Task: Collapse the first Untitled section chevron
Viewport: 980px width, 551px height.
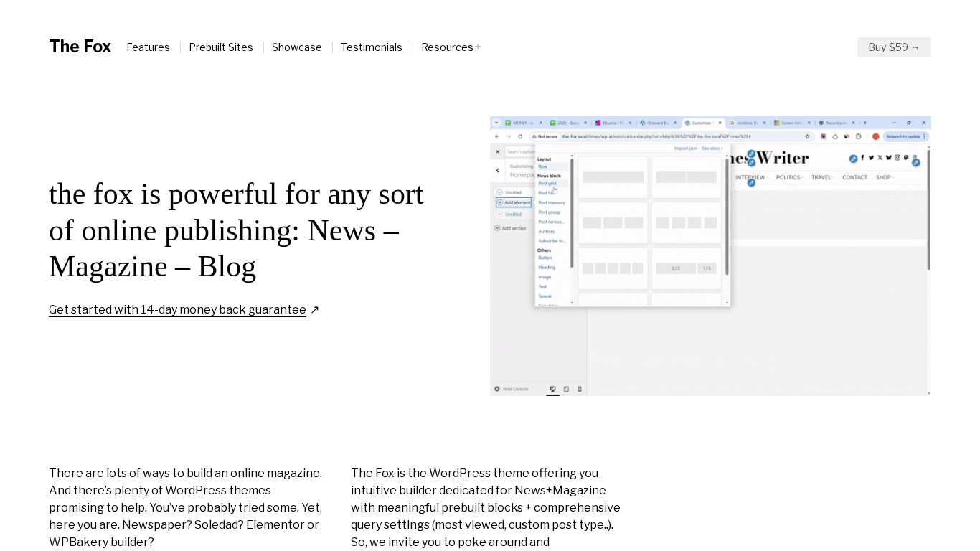Action: tap(499, 192)
